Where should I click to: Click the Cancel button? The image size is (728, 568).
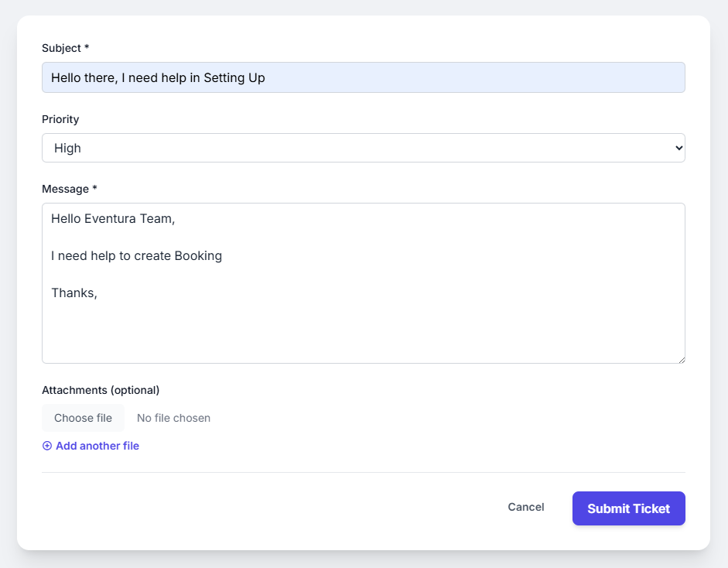(x=525, y=508)
